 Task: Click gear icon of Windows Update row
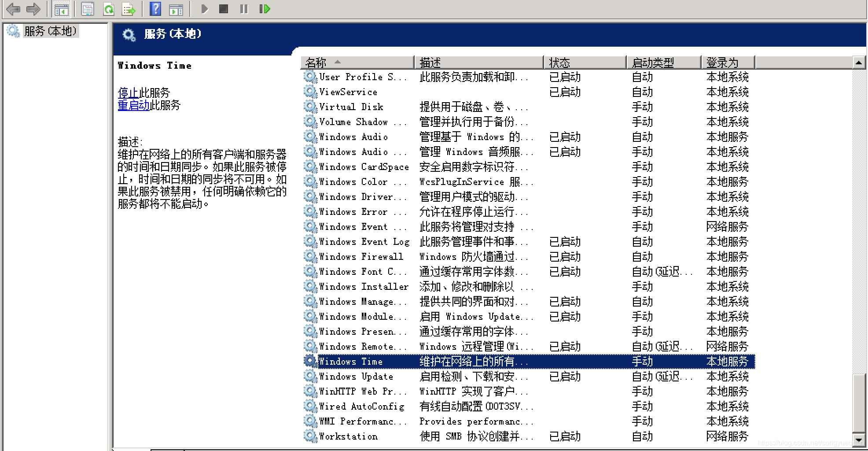pyautogui.click(x=310, y=376)
